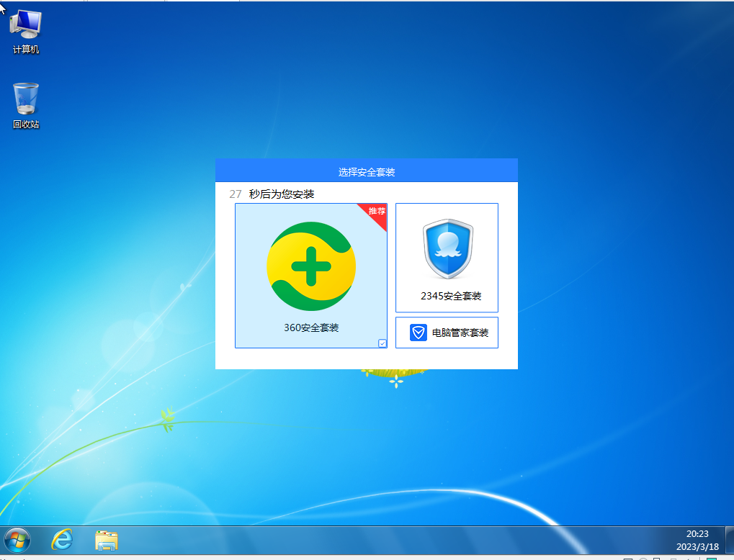Toggle the checkbox on 360安全套装 card
The height and width of the screenshot is (560, 734).
(x=382, y=343)
